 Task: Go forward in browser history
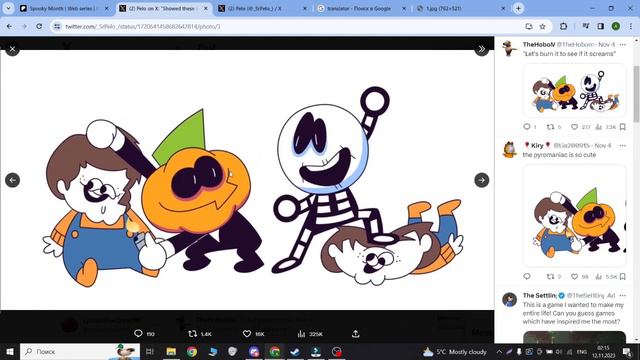pos(24,26)
